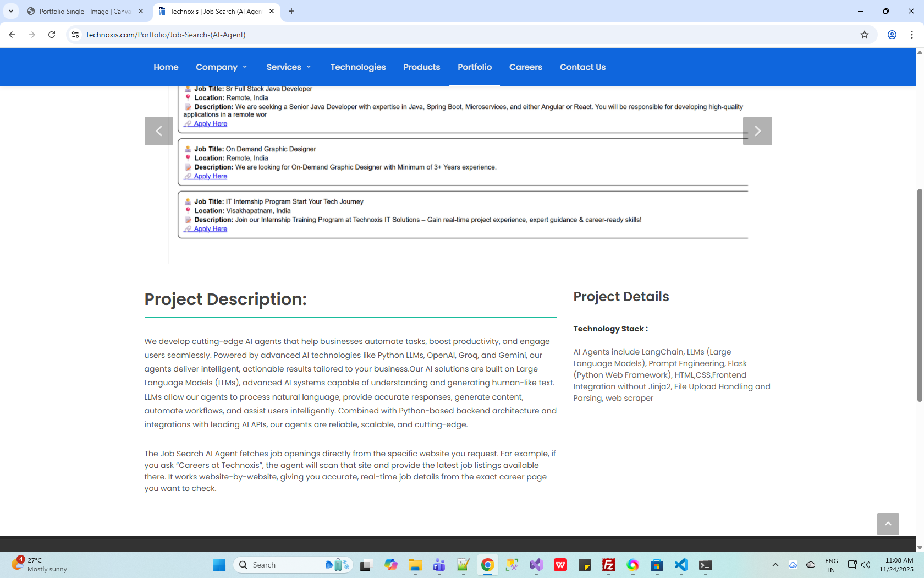This screenshot has height=578, width=924.
Task: Open FileZilla from the taskbar
Action: click(608, 565)
